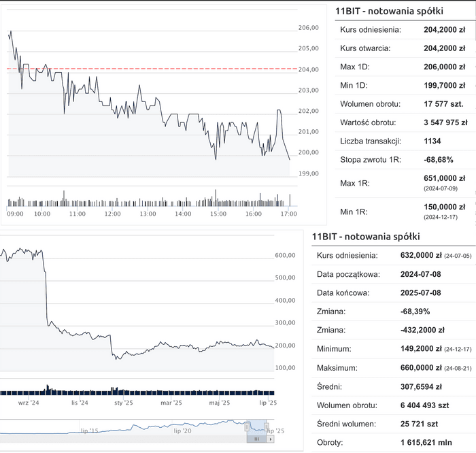Click the Średni wolumen value 25 721 szt
This screenshot has height=453, width=476.
(420, 424)
